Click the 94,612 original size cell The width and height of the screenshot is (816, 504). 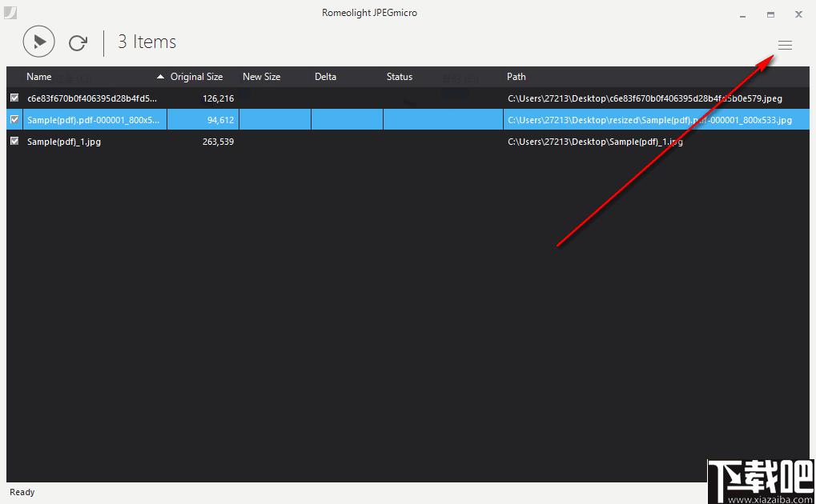(x=221, y=120)
